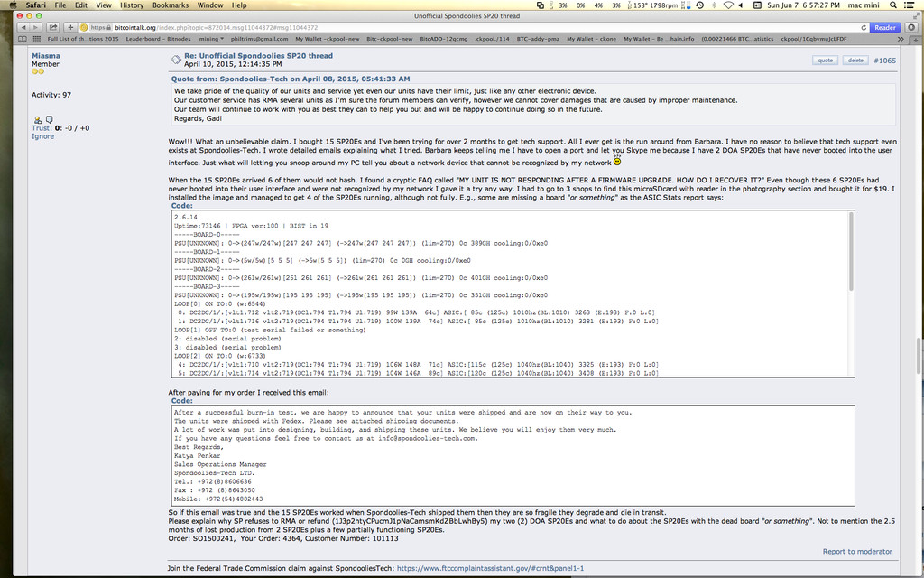Click Report to moderator
Image resolution: width=924 pixels, height=578 pixels.
point(857,552)
